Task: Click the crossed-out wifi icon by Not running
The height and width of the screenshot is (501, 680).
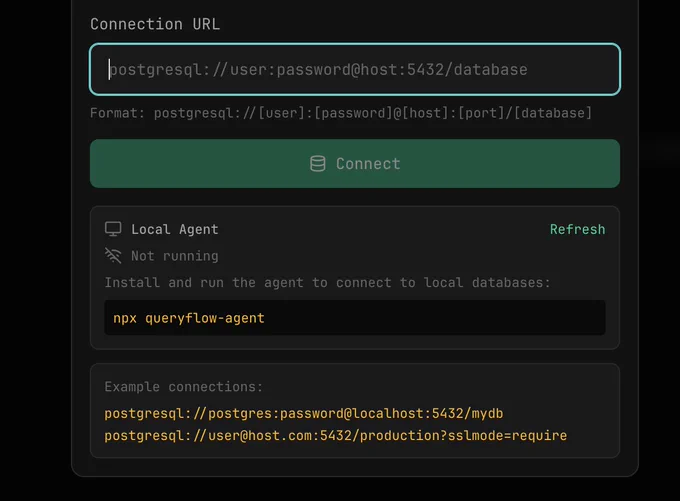Action: pyautogui.click(x=113, y=255)
